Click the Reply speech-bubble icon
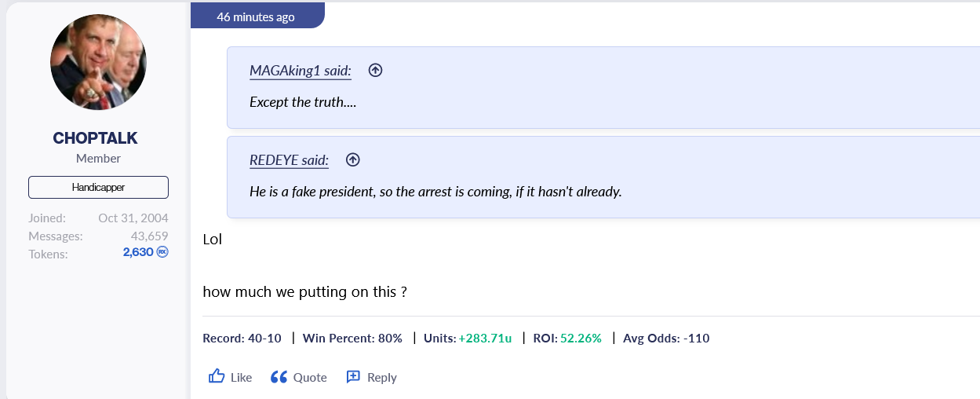 point(353,377)
